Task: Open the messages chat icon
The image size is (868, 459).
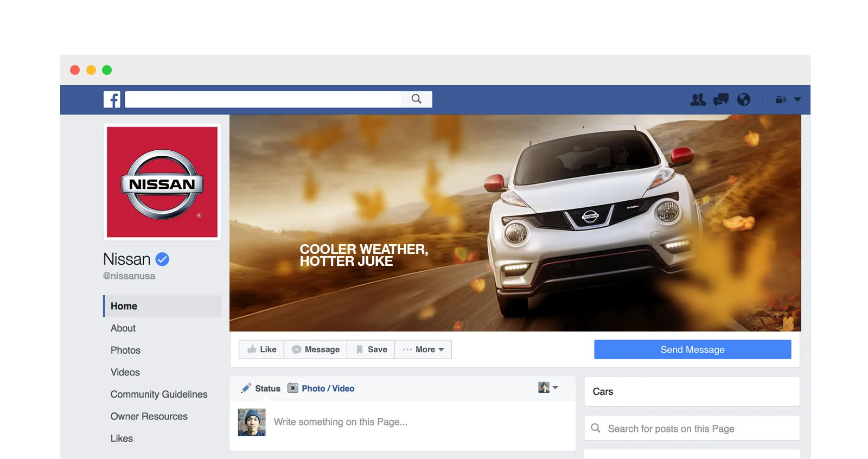Action: pyautogui.click(x=721, y=99)
